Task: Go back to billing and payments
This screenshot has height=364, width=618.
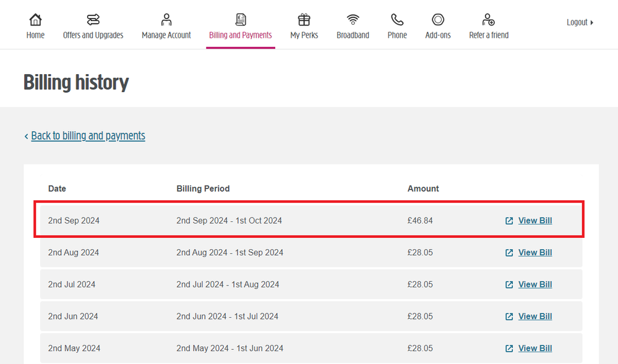Action: coord(88,135)
